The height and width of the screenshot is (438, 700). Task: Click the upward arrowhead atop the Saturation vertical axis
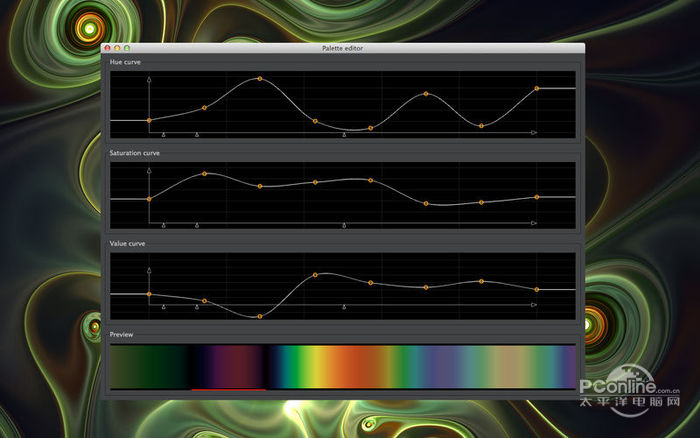(149, 171)
